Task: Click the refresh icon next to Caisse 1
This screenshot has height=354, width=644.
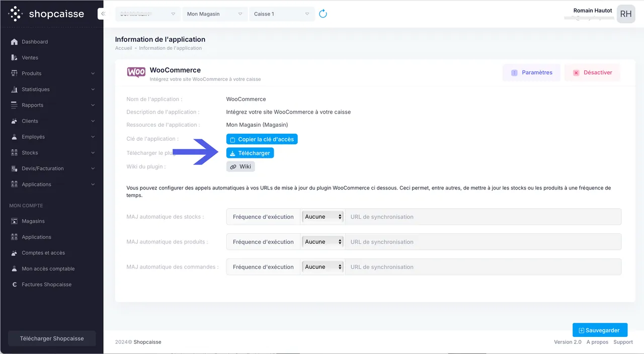Action: 323,14
